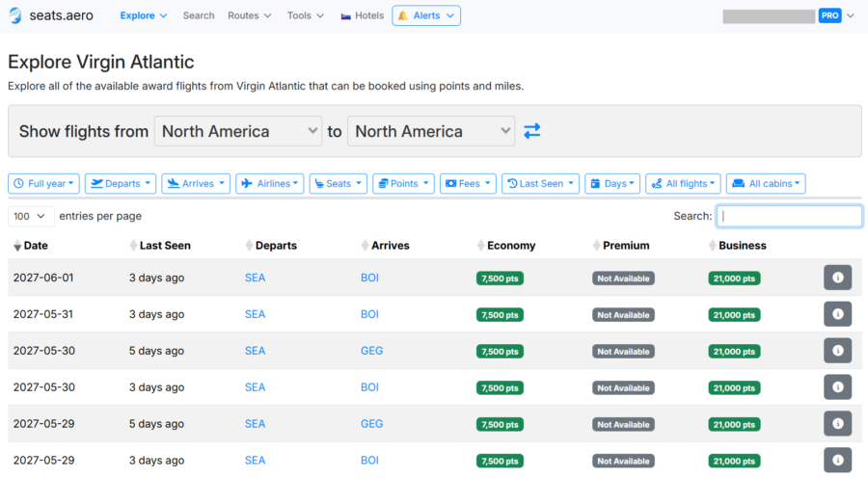Open the PRO account menu
868x478 pixels.
pyautogui.click(x=836, y=15)
